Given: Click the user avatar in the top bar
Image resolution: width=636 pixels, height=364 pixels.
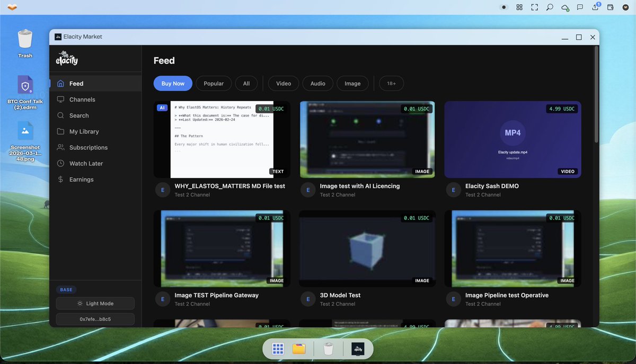Looking at the screenshot, I should pos(625,7).
